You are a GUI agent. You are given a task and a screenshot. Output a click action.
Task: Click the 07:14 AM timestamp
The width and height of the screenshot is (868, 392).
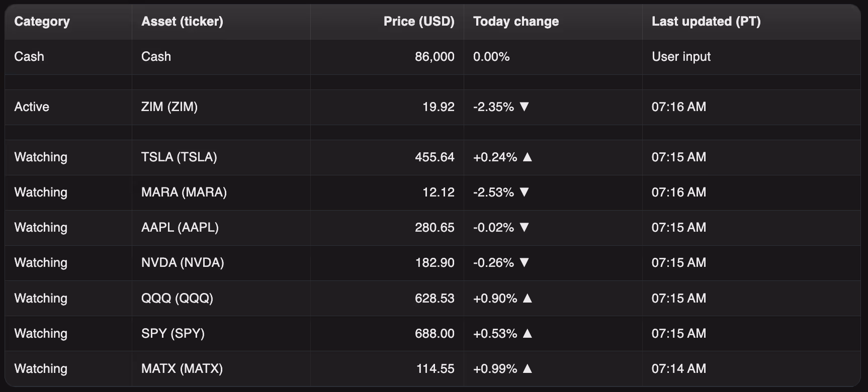click(679, 368)
